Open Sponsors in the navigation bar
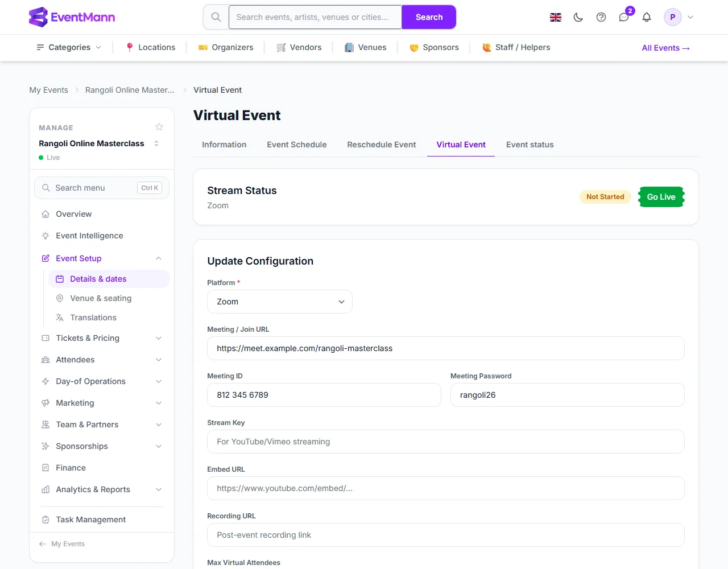The image size is (728, 569). tap(434, 47)
